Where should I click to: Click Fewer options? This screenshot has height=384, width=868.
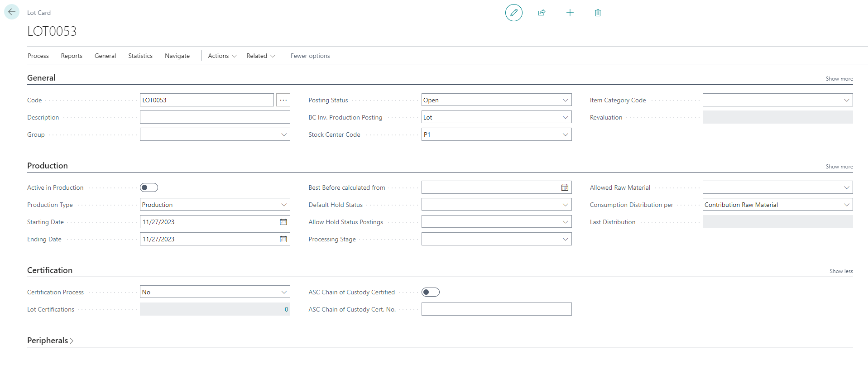pyautogui.click(x=310, y=56)
